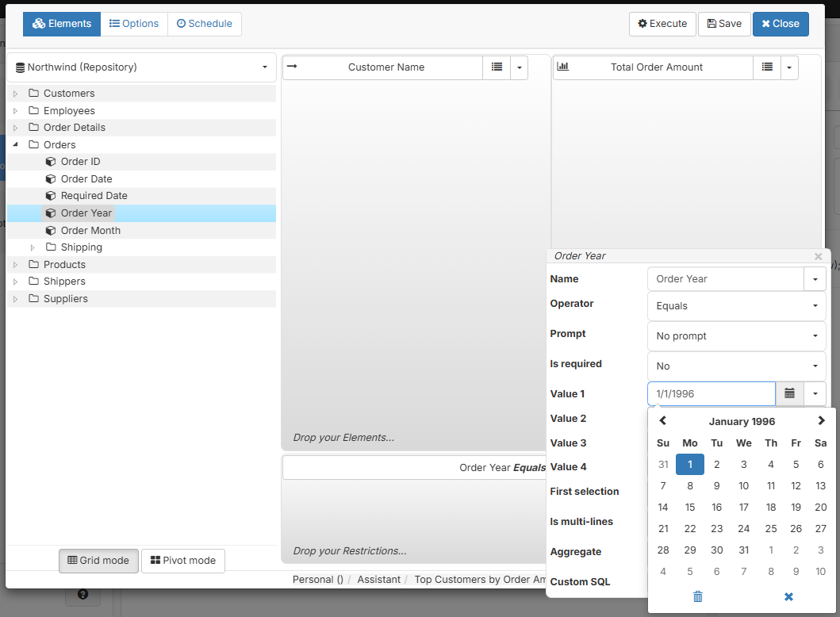This screenshot has width=840, height=617.
Task: Open the Northwind repository dropdown
Action: 141,67
